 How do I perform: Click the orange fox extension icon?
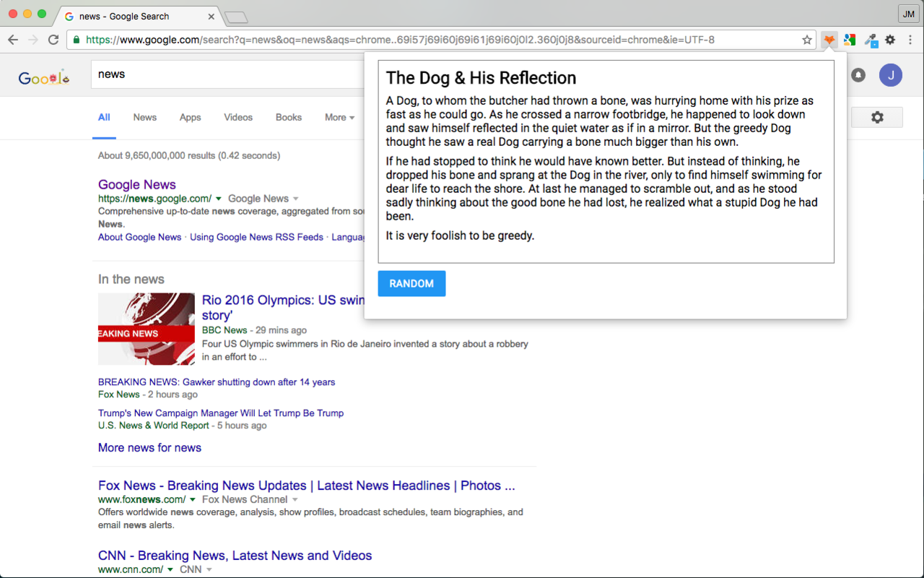[829, 40]
